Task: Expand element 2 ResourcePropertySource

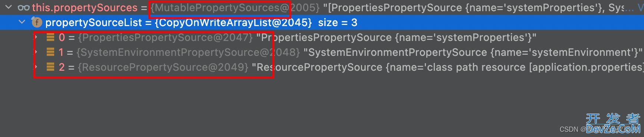Action: pos(36,67)
